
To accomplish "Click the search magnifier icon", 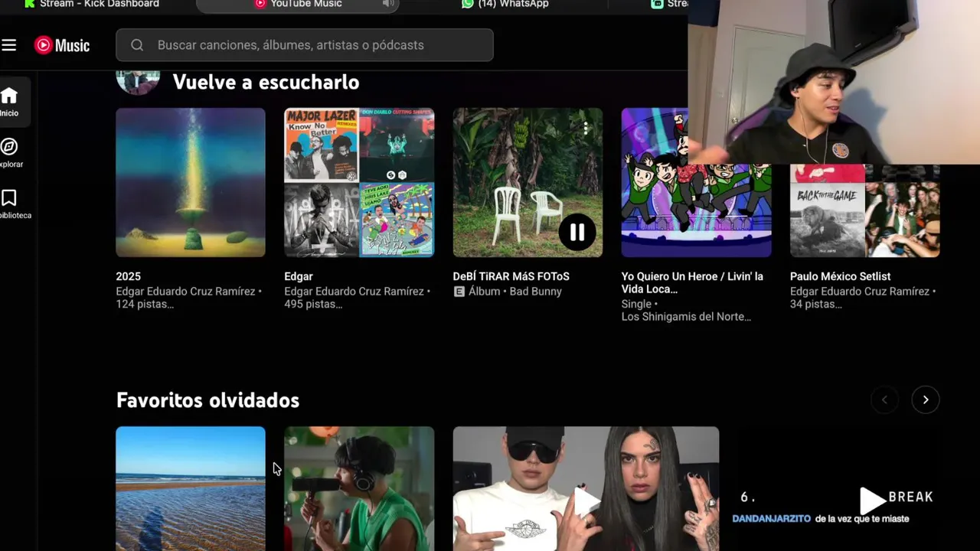I will click(137, 45).
